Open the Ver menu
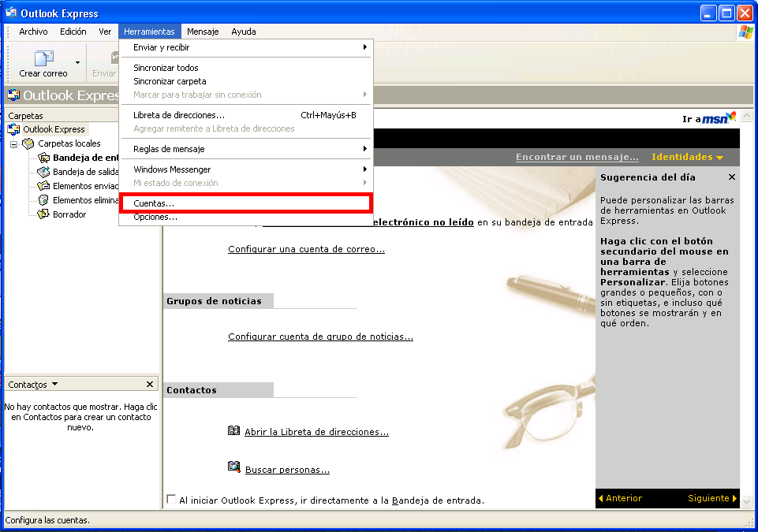This screenshot has height=532, width=758. (x=105, y=32)
